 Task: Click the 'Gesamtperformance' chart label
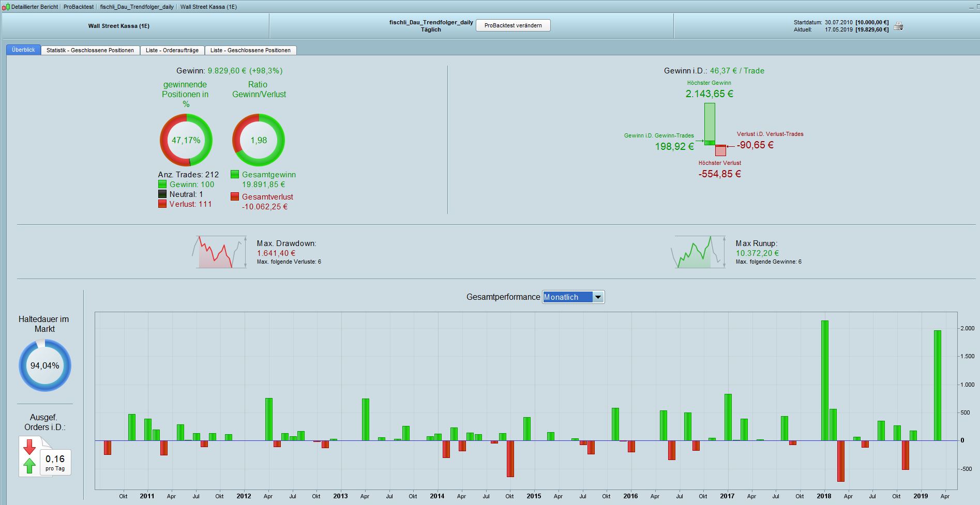tap(503, 297)
